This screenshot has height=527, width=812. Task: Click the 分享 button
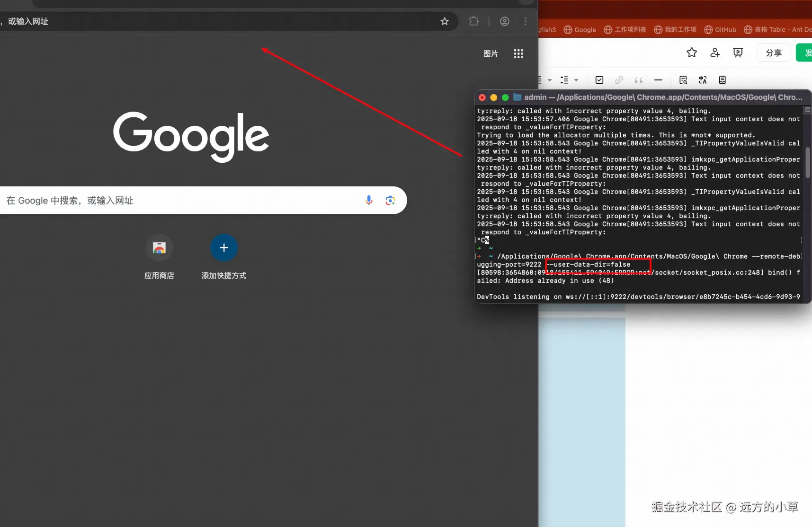pos(774,53)
